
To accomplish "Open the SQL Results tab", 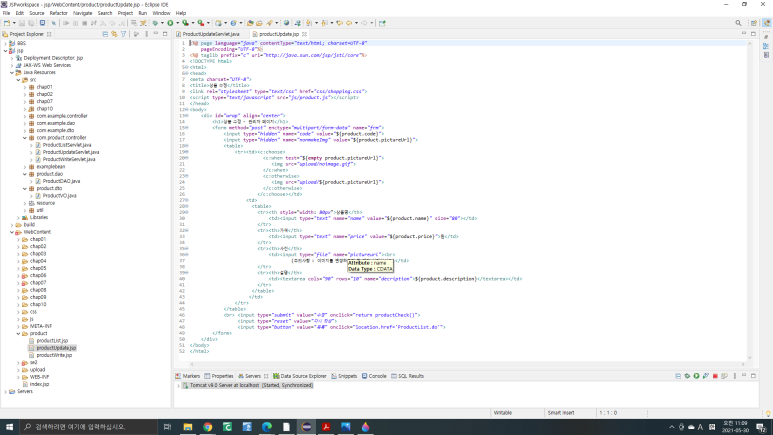I will (408, 376).
